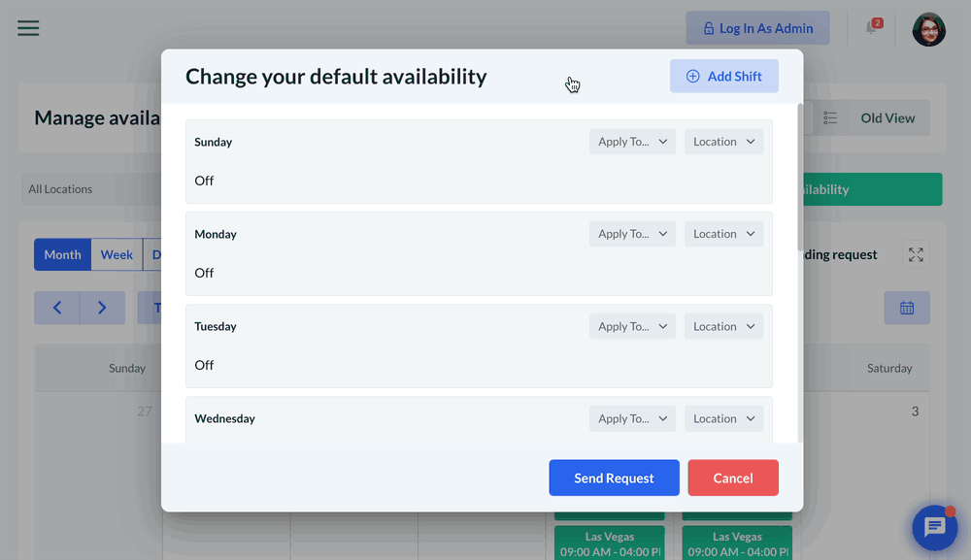Click the Log In As Admin button

(757, 28)
